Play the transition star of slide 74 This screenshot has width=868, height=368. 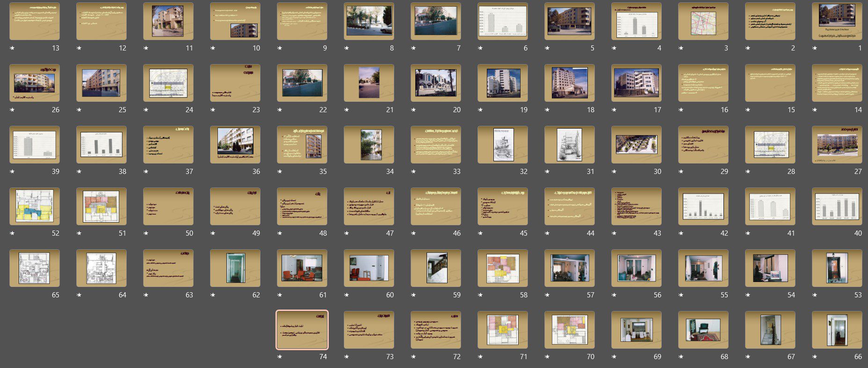click(x=280, y=357)
